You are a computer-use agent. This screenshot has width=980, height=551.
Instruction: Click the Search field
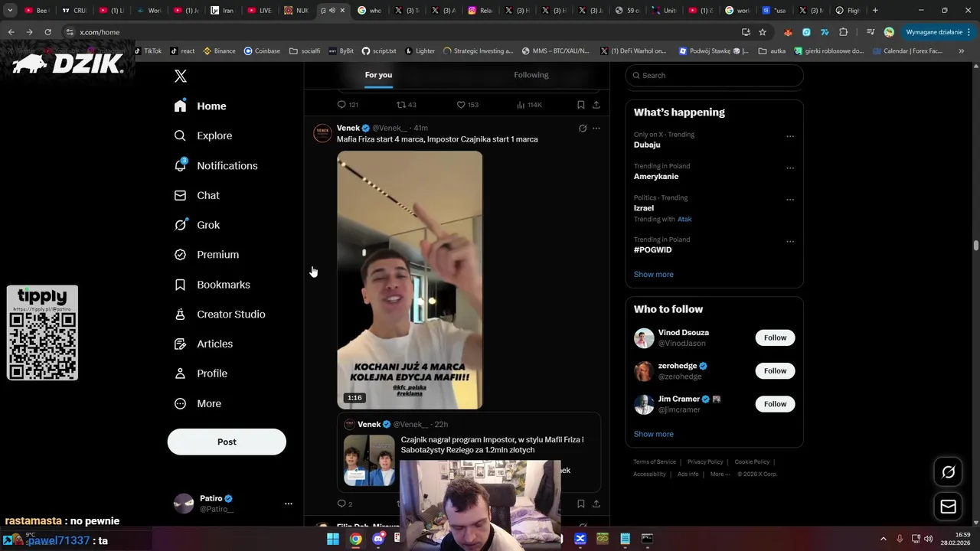click(714, 75)
